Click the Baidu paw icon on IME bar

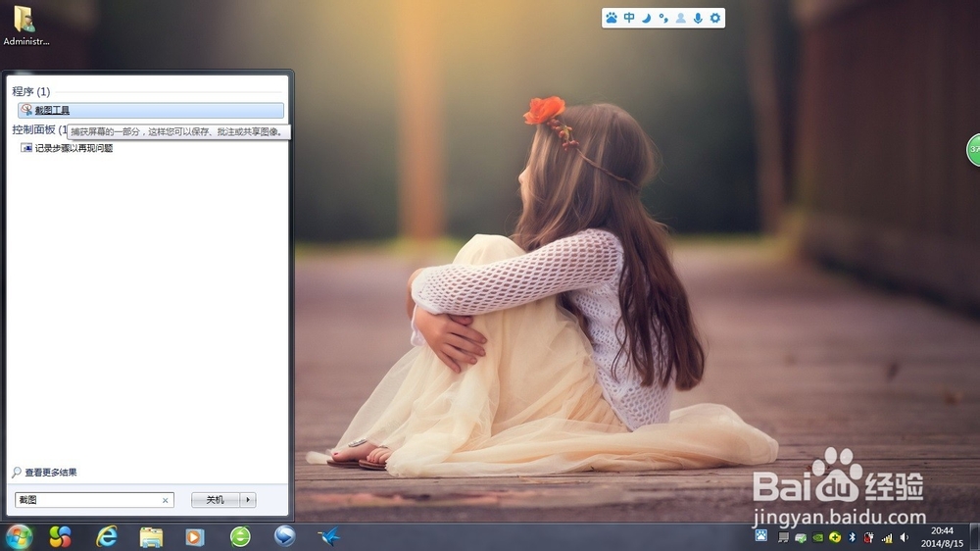(x=612, y=18)
